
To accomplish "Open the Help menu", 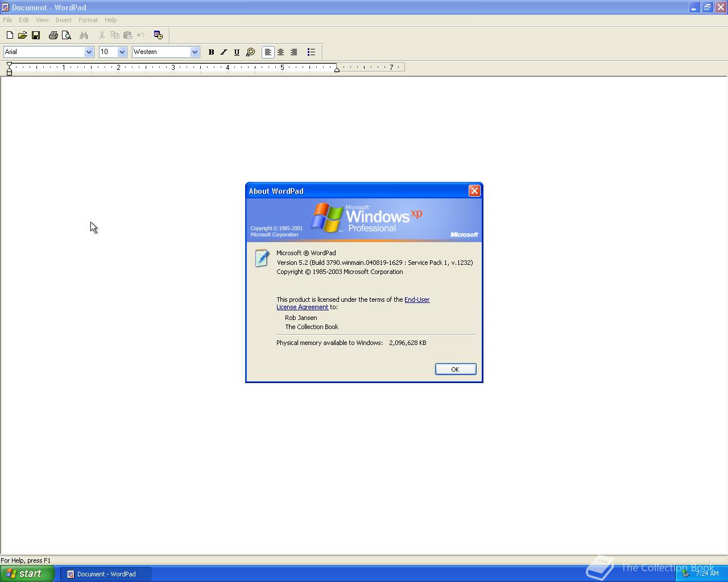I will (x=111, y=20).
